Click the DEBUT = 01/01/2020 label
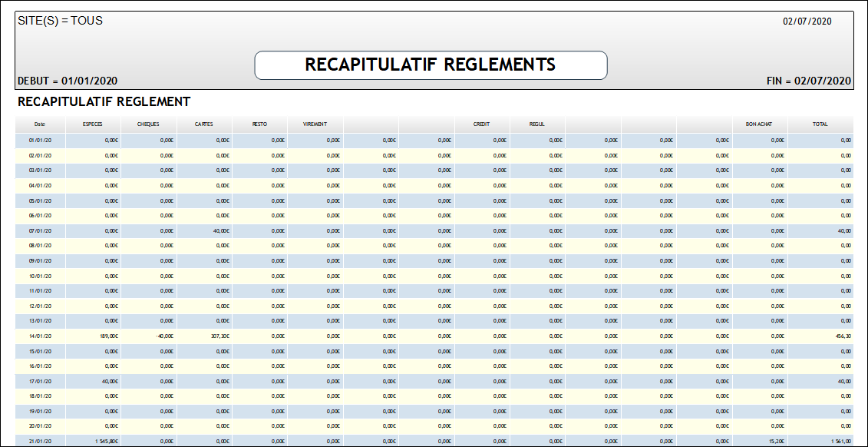Image resolution: width=868 pixels, height=447 pixels. point(67,81)
